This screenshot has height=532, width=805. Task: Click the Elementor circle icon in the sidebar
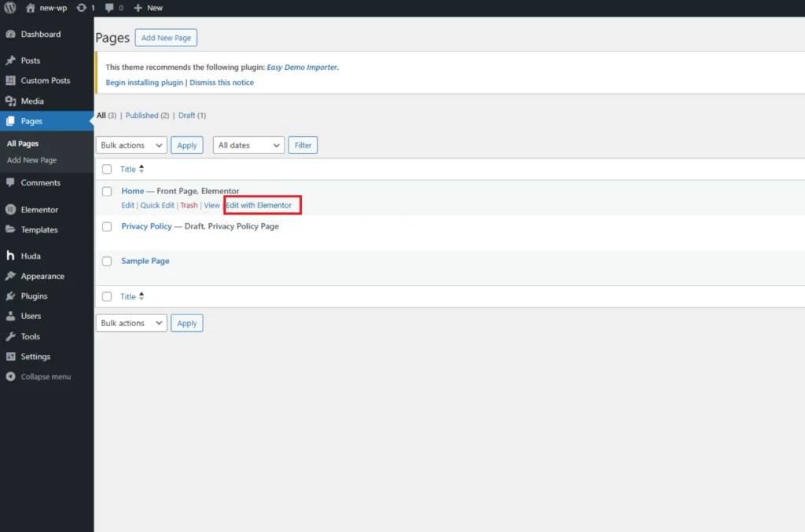click(10, 209)
